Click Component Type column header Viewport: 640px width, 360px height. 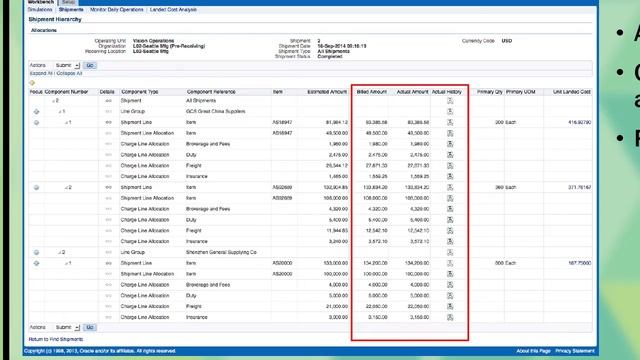140,92
